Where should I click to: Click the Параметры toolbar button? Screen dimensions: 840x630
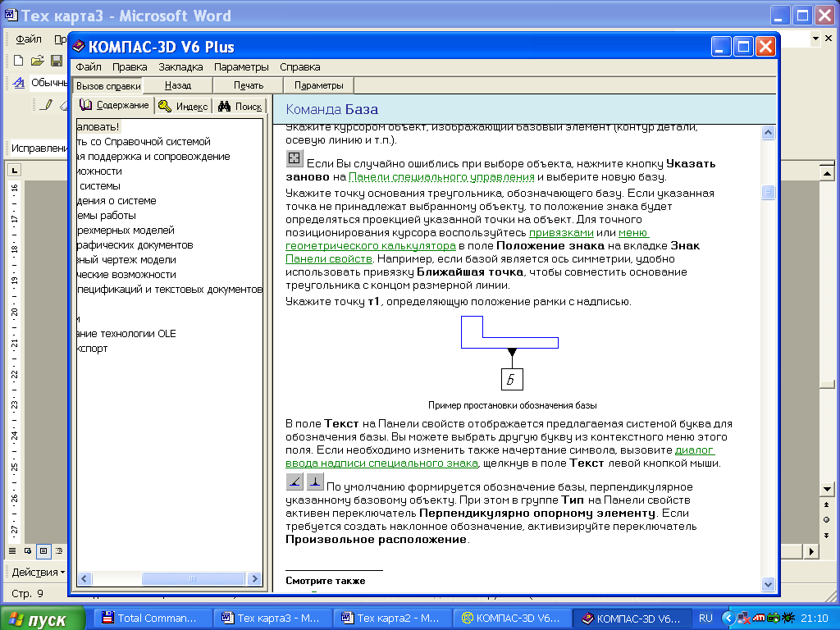pos(319,85)
